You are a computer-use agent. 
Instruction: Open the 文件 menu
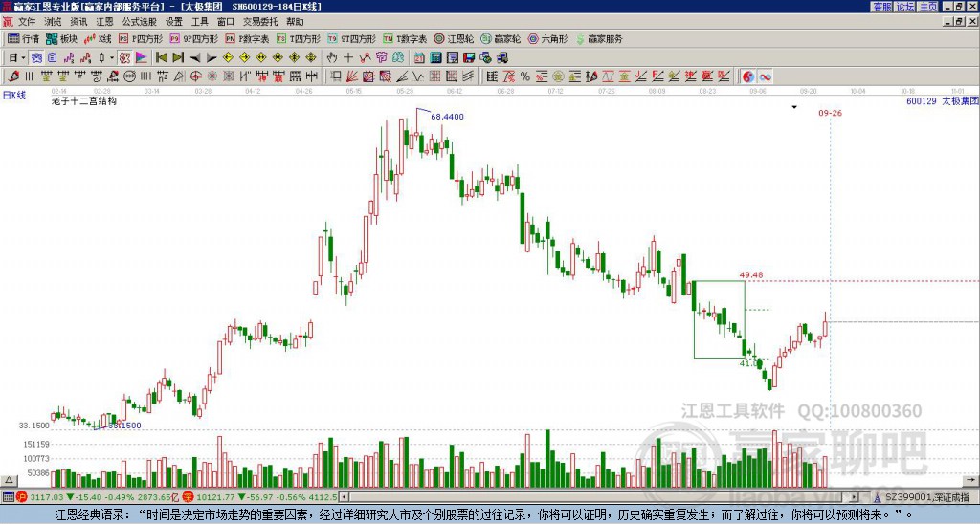click(x=26, y=22)
